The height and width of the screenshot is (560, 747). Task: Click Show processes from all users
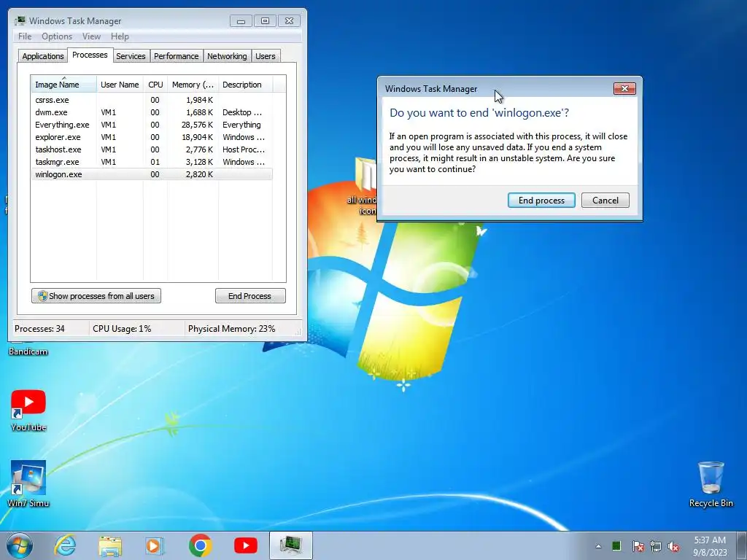pos(96,296)
